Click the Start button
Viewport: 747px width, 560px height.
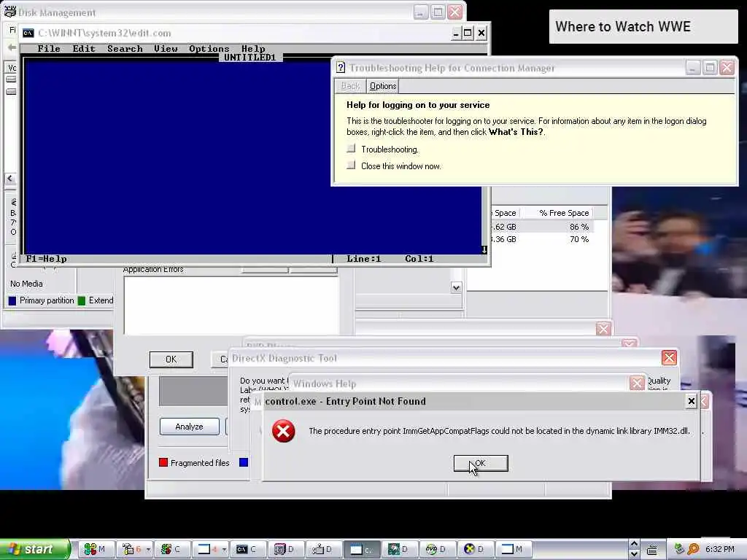click(x=34, y=549)
